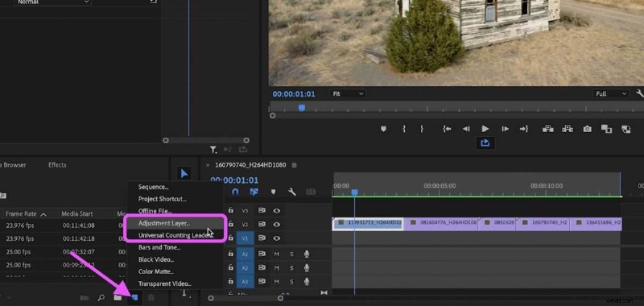Open the Find magnifier in Project panel
Screen dimensions: 644x306
(101, 298)
